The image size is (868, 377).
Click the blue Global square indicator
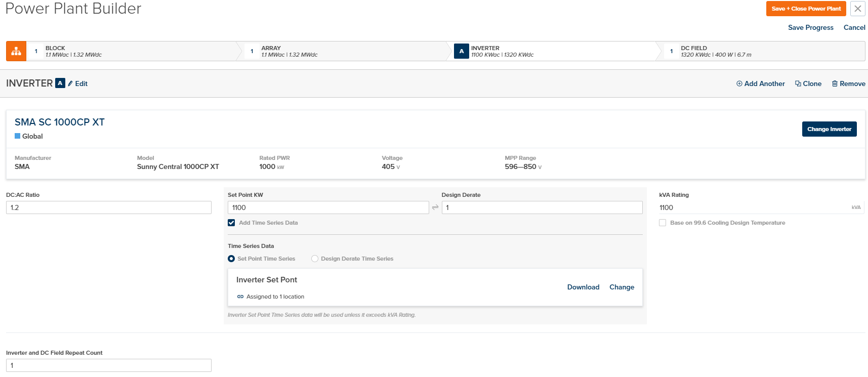click(17, 136)
